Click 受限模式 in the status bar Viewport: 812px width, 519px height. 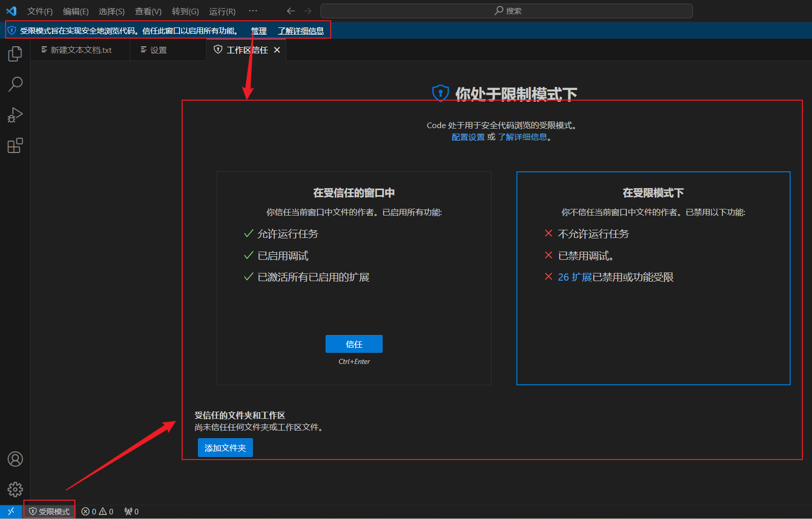[49, 511]
